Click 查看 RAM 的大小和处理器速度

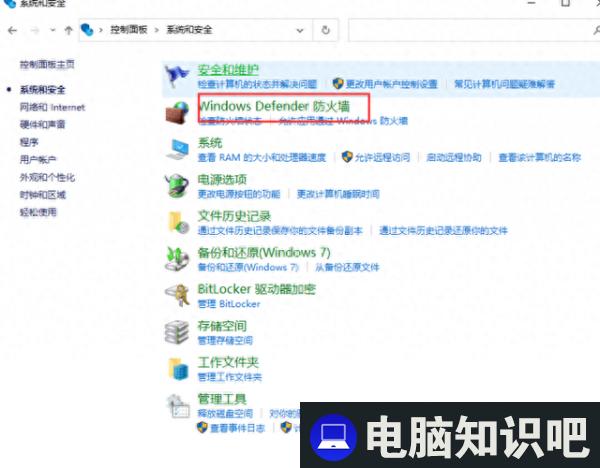[262, 157]
